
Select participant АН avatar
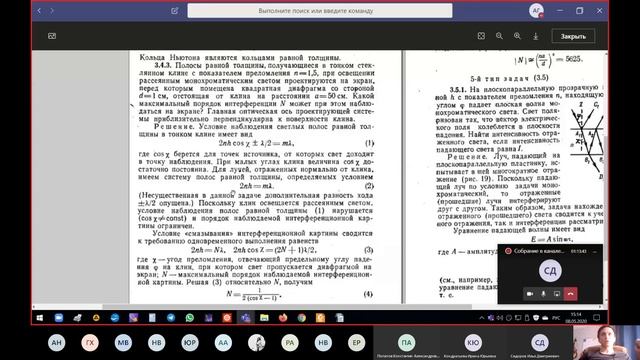(x=56, y=342)
